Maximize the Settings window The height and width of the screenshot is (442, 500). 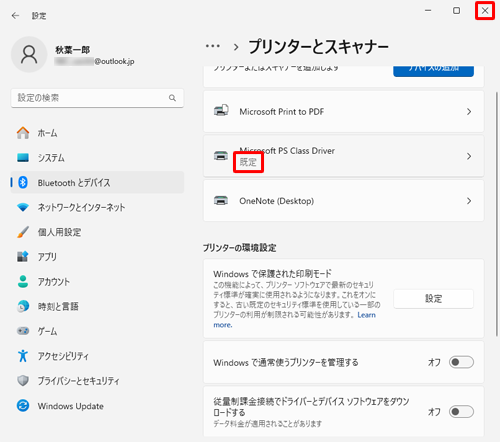pyautogui.click(x=456, y=11)
